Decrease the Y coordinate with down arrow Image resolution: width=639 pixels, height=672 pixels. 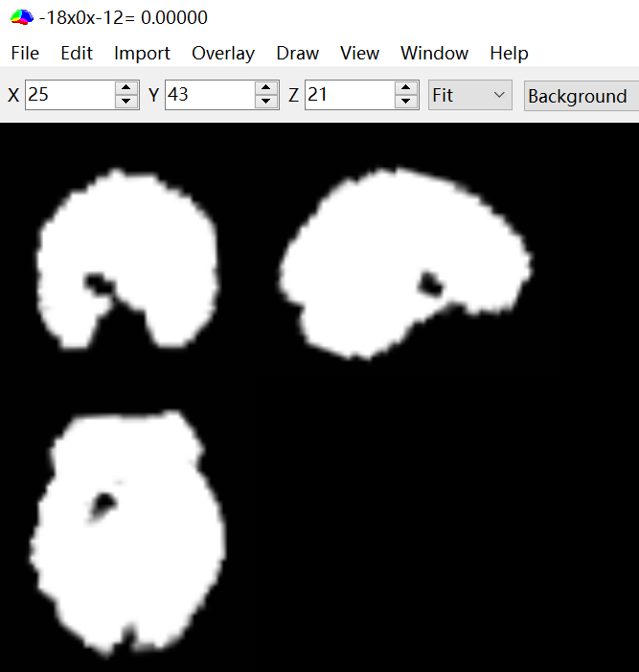pyautogui.click(x=266, y=102)
